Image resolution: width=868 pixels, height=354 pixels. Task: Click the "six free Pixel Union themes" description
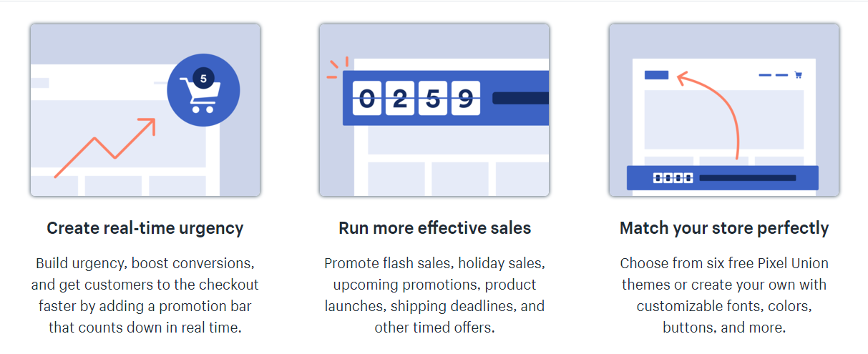(x=724, y=295)
